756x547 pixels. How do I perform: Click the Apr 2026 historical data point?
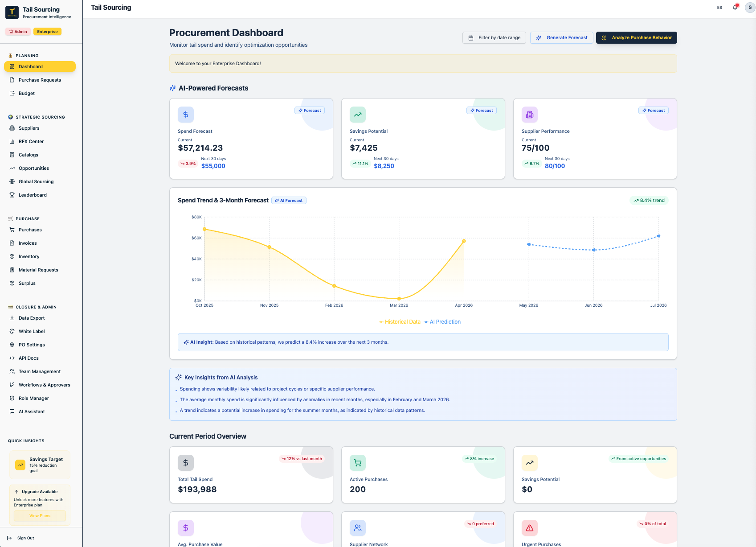pos(464,241)
